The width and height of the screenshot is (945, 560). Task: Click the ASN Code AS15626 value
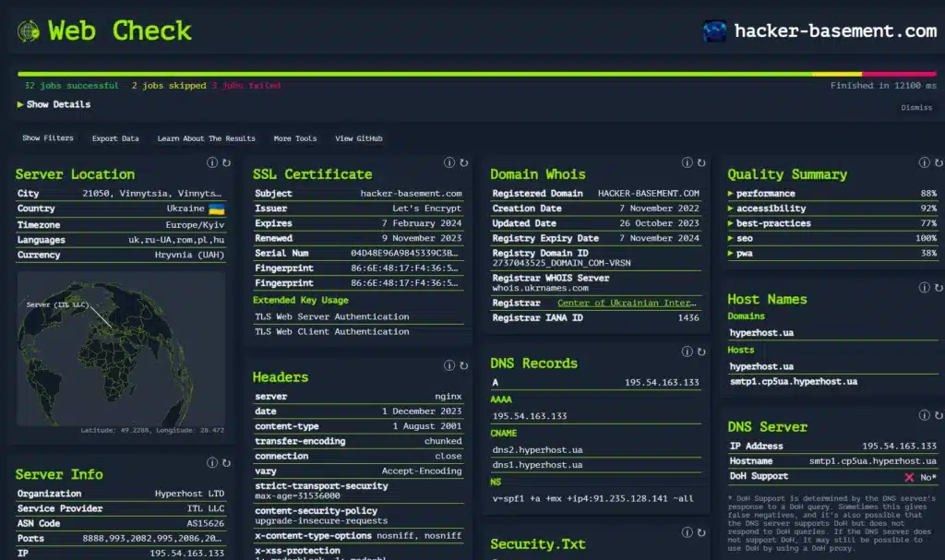pyautogui.click(x=205, y=523)
